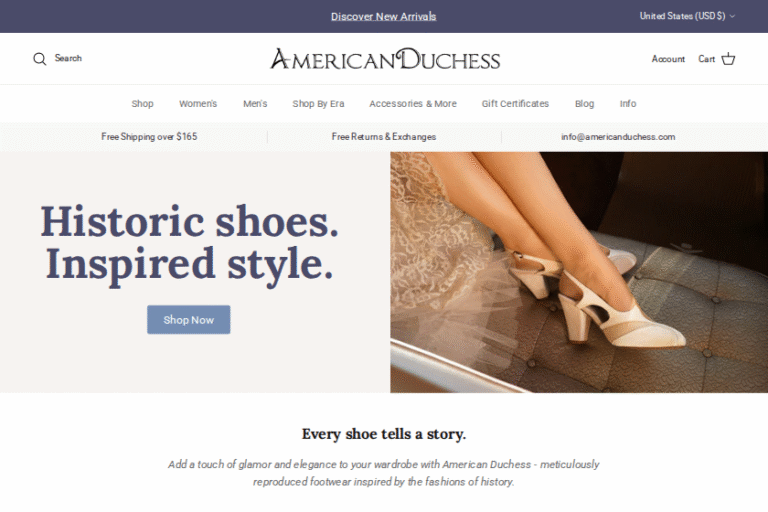The image size is (768, 512).
Task: Open the Men's menu
Action: (255, 104)
